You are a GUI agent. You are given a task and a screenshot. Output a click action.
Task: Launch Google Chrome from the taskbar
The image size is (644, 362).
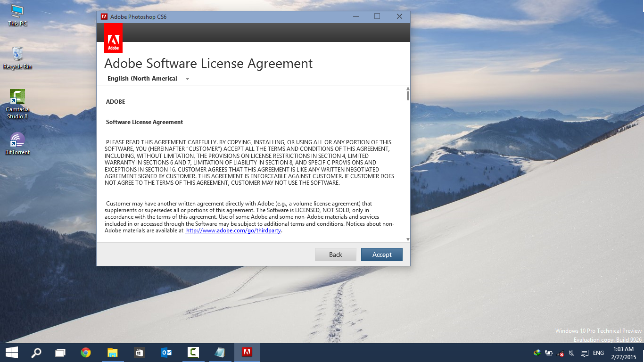pyautogui.click(x=85, y=353)
